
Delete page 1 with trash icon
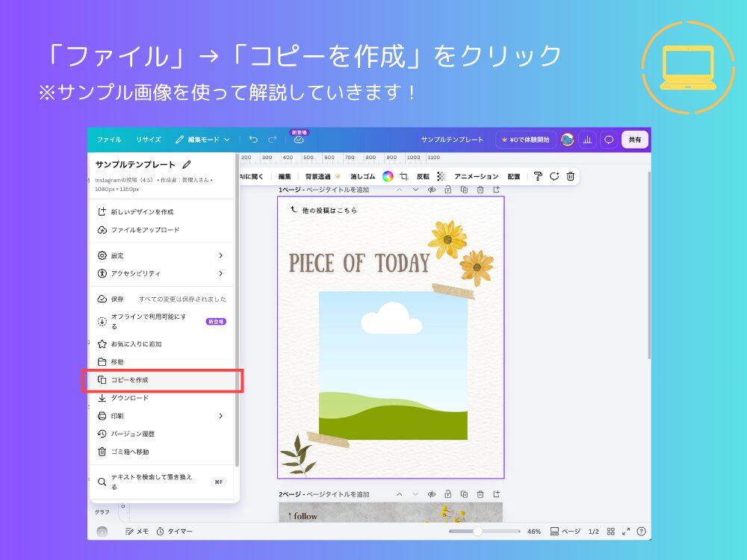(x=480, y=190)
